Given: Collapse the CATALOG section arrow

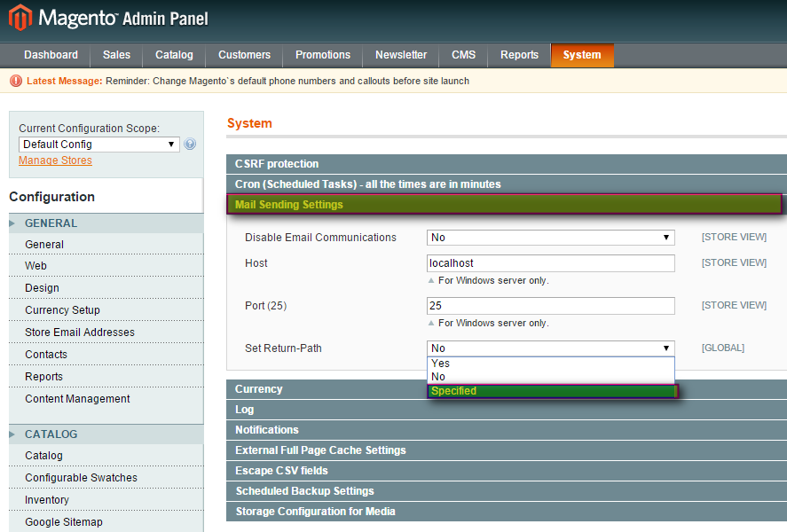Looking at the screenshot, I should point(12,434).
